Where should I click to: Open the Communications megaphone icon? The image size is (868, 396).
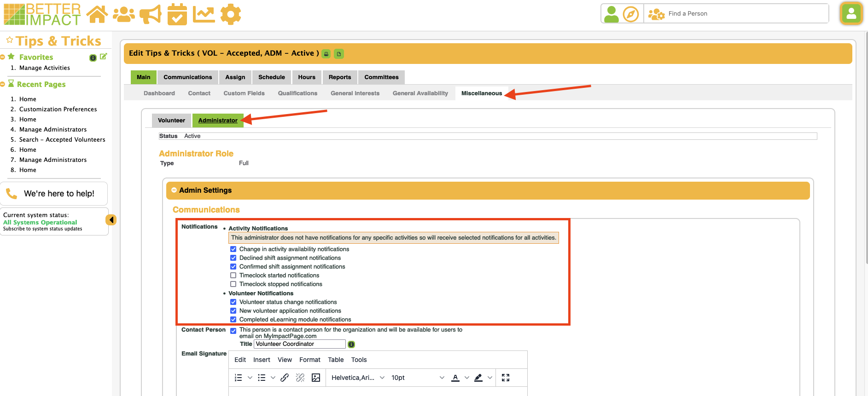151,14
